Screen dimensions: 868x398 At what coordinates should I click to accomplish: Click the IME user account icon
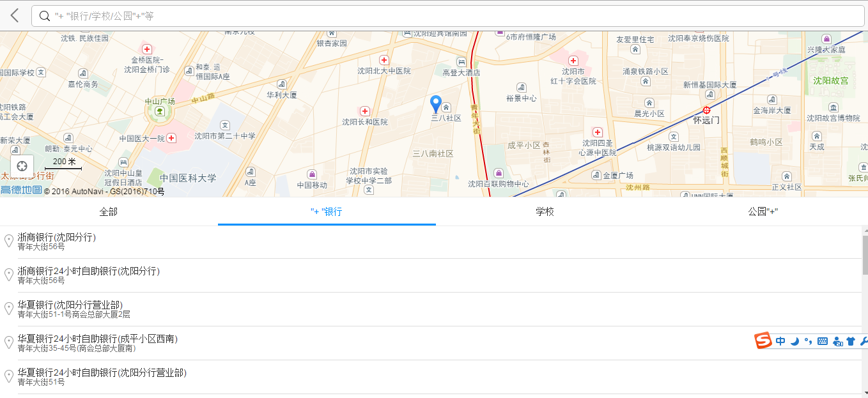click(837, 342)
